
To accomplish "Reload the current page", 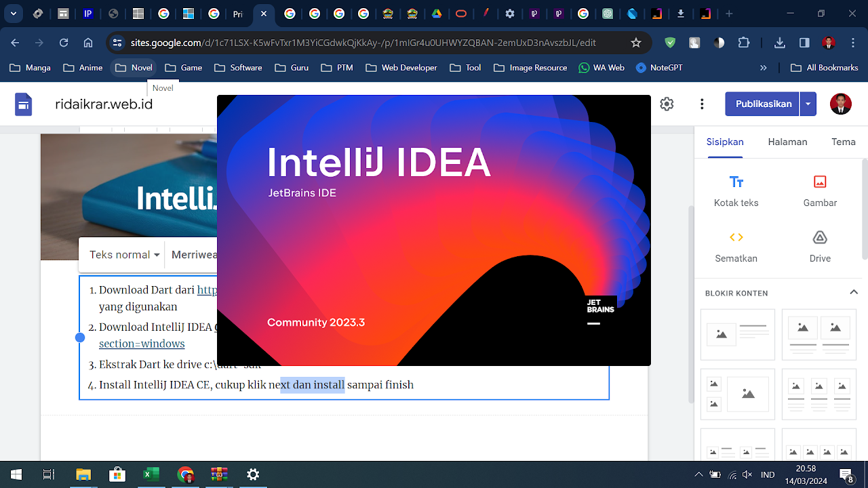I will [64, 43].
